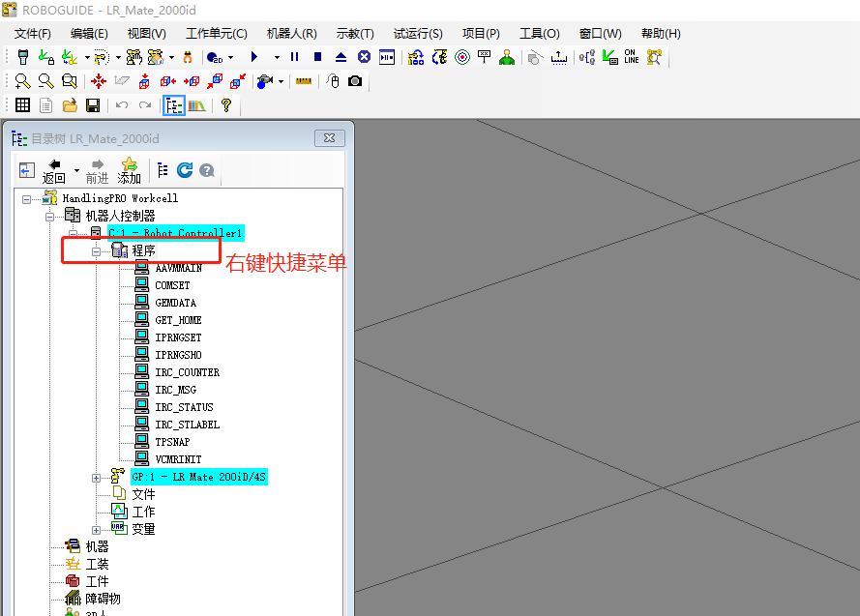Stop the program with square button
This screenshot has width=860, height=616.
(x=317, y=56)
